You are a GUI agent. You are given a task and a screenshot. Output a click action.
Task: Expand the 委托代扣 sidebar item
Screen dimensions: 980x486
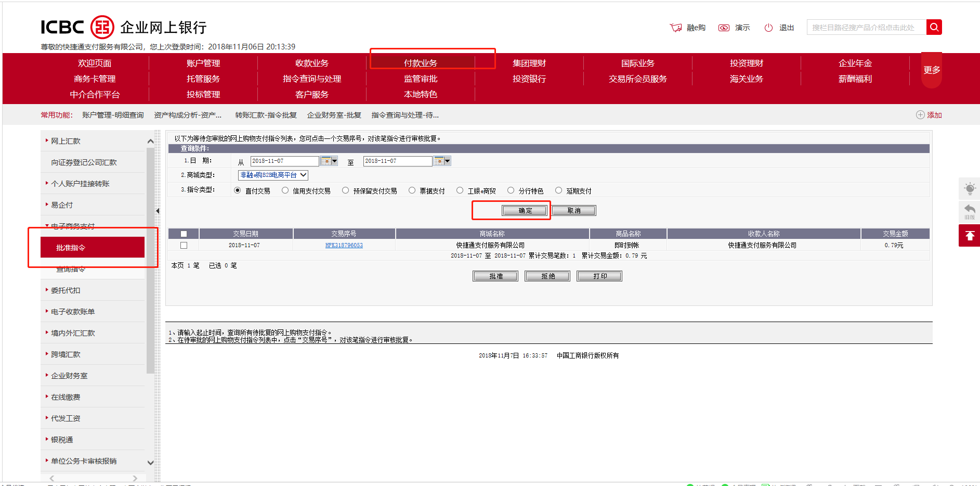(x=66, y=290)
